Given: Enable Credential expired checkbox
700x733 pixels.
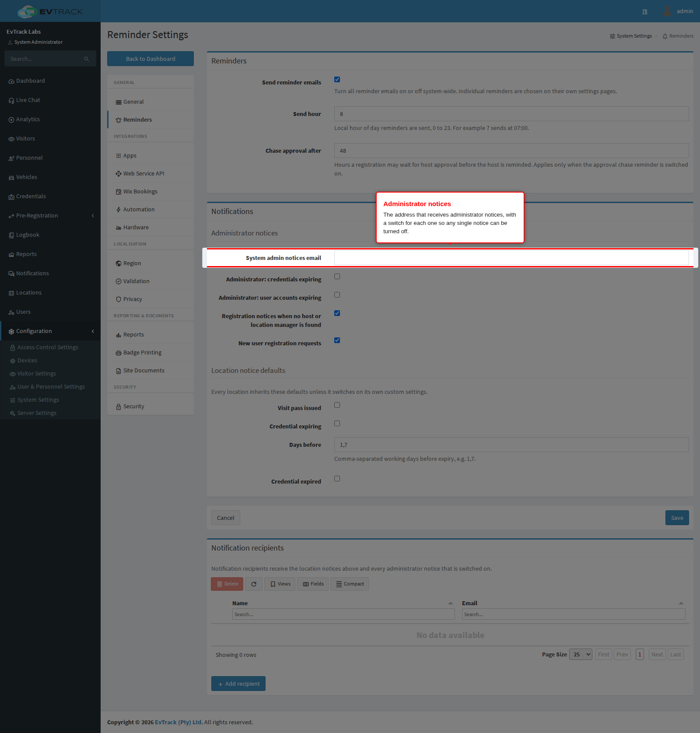Looking at the screenshot, I should [337, 479].
